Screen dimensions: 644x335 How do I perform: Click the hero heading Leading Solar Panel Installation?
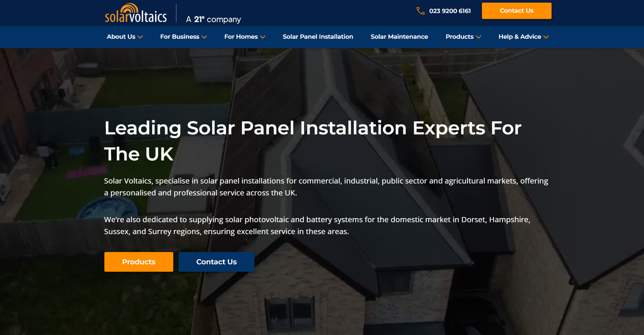255,128
